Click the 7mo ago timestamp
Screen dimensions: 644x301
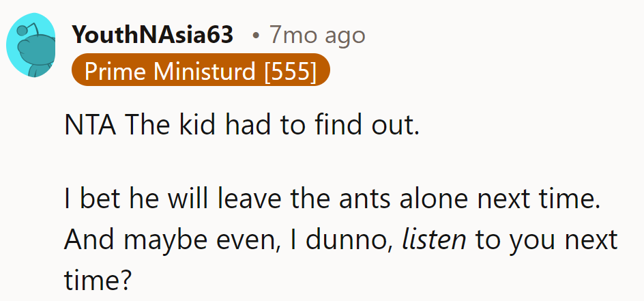coord(317,34)
